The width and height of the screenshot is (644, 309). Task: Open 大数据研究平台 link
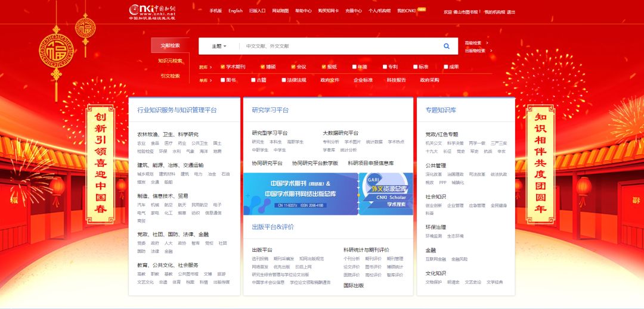[340, 133]
